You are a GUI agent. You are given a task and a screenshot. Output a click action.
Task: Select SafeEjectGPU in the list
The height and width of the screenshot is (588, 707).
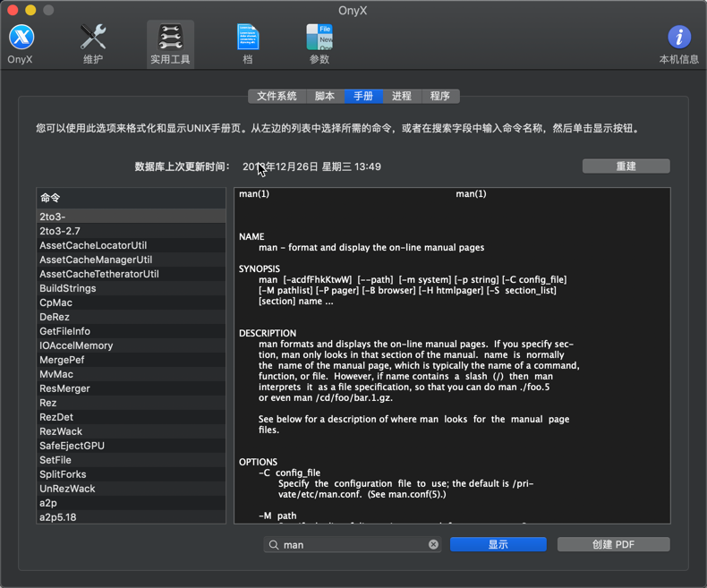[131, 446]
